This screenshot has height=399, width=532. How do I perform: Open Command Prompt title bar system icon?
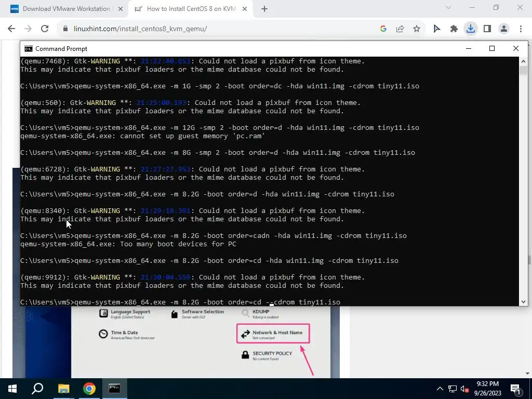click(29, 49)
